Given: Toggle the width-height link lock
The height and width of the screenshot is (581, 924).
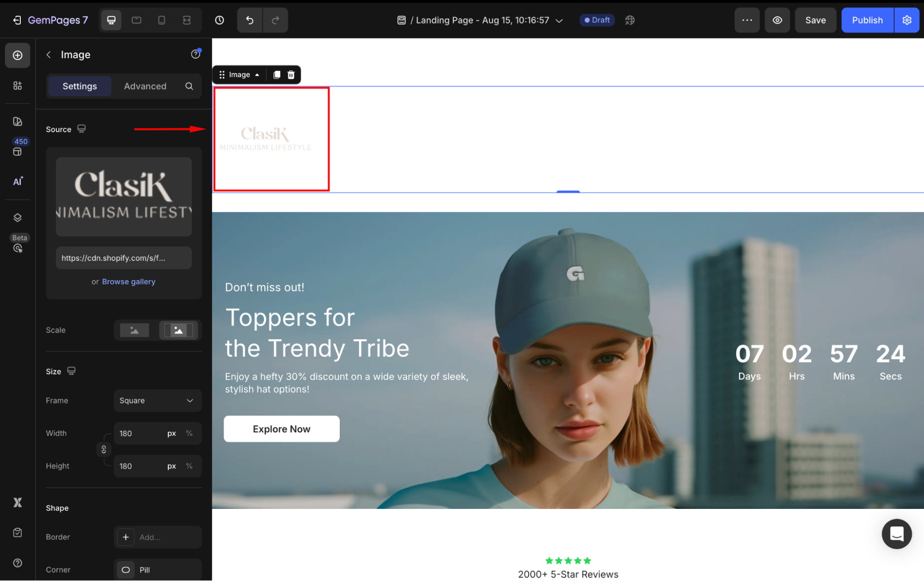Looking at the screenshot, I should [x=104, y=449].
